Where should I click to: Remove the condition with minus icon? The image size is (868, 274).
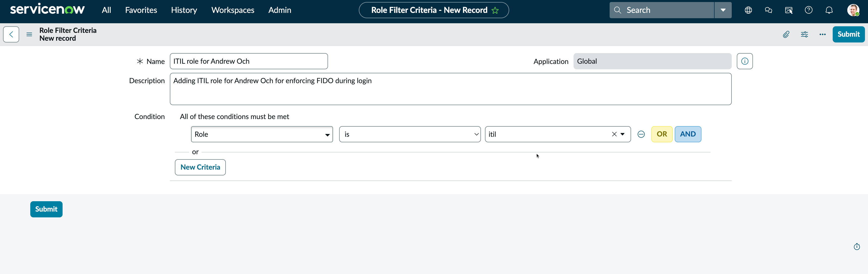tap(641, 134)
